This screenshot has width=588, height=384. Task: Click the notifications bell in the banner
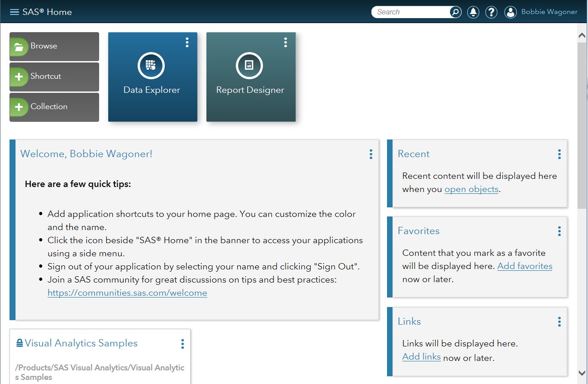[x=473, y=12]
